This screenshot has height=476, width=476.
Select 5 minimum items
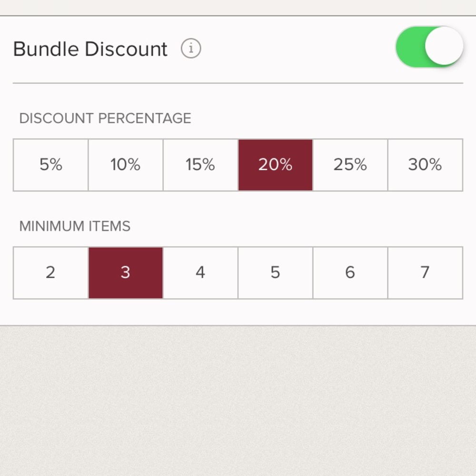pos(275,272)
